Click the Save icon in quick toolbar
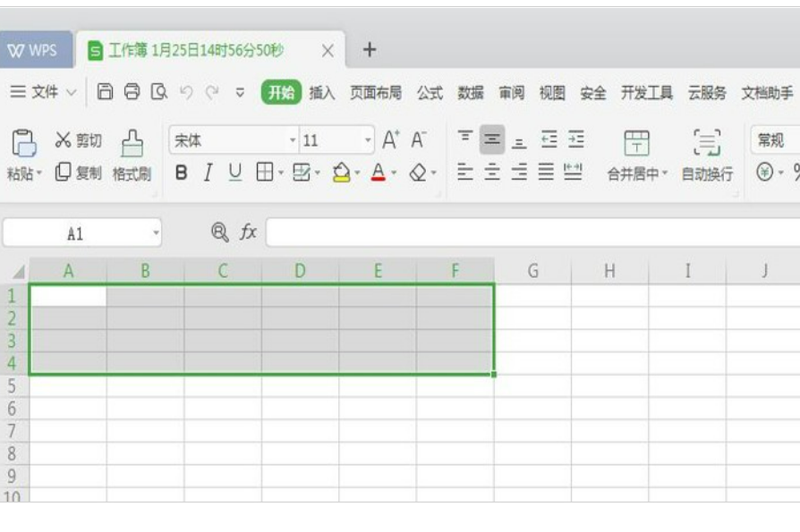 105,92
